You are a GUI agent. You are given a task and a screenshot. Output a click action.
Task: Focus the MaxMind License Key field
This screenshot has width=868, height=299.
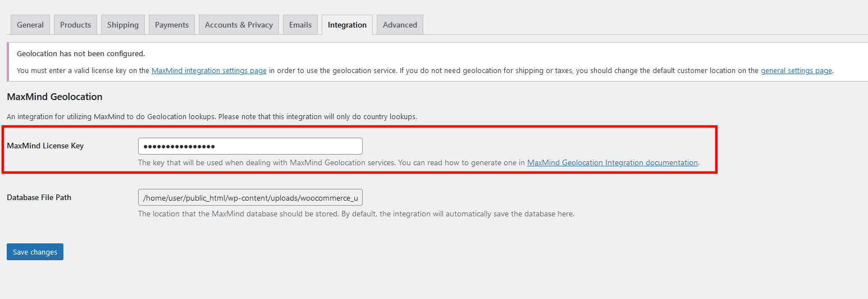tap(250, 146)
